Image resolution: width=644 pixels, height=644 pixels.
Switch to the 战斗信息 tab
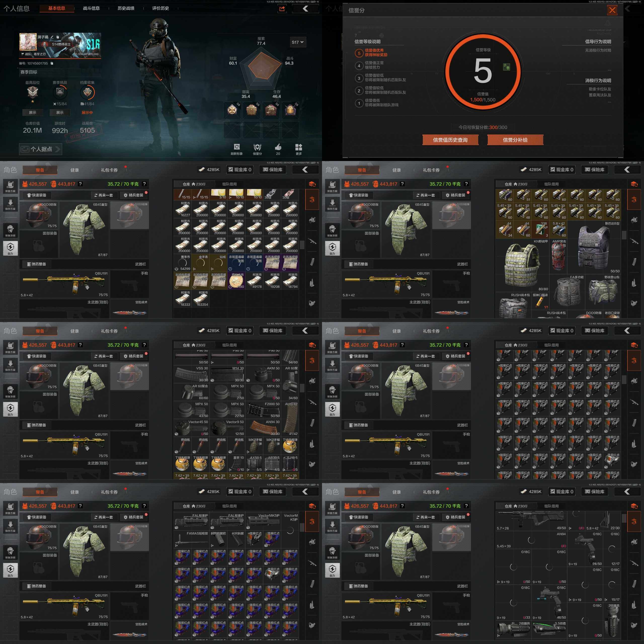[x=91, y=8]
